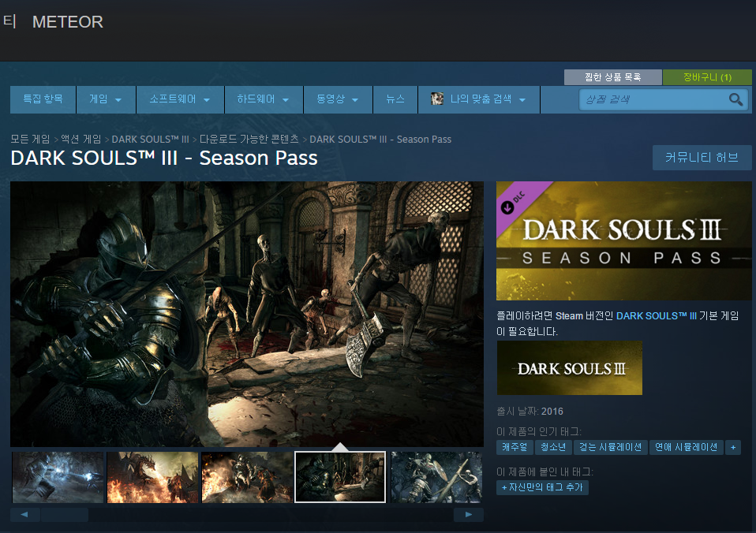
Task: Click the DARK SOULS™ III - Season Pass title
Action: point(164,158)
